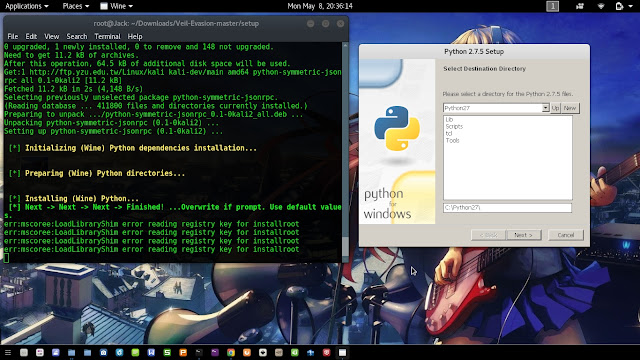Click the New button in the Python setup dialog

[x=570, y=108]
